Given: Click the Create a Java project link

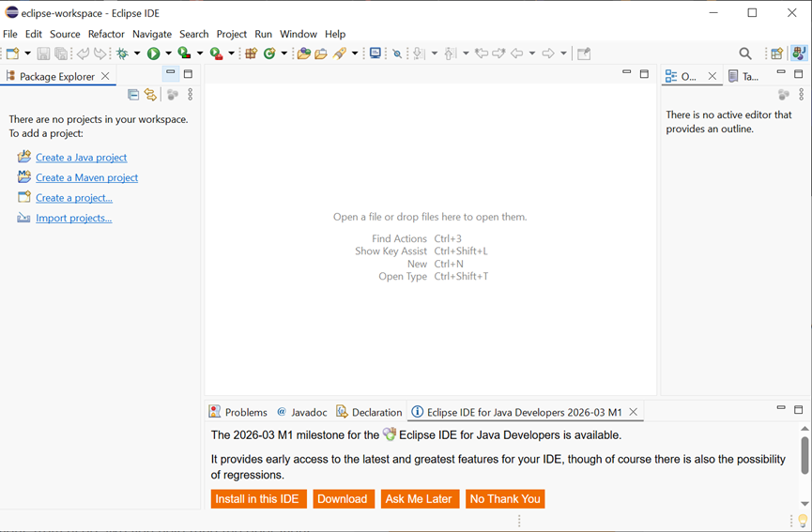Looking at the screenshot, I should pyautogui.click(x=82, y=158).
